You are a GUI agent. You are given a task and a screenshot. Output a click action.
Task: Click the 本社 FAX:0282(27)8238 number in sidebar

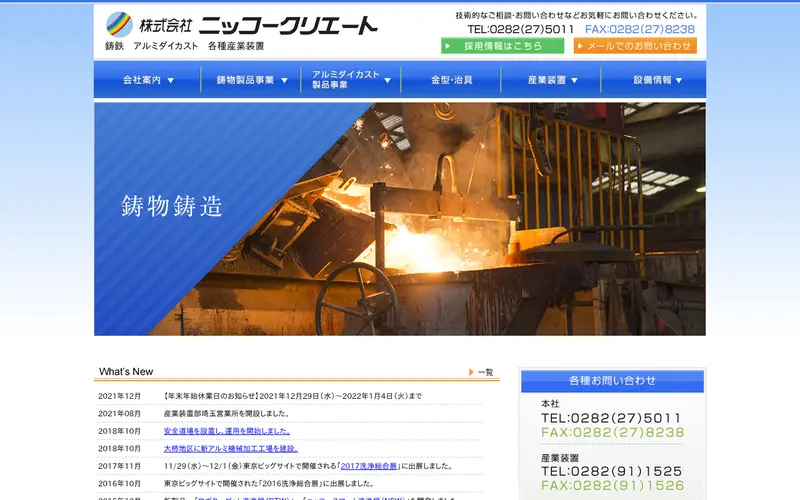click(612, 433)
